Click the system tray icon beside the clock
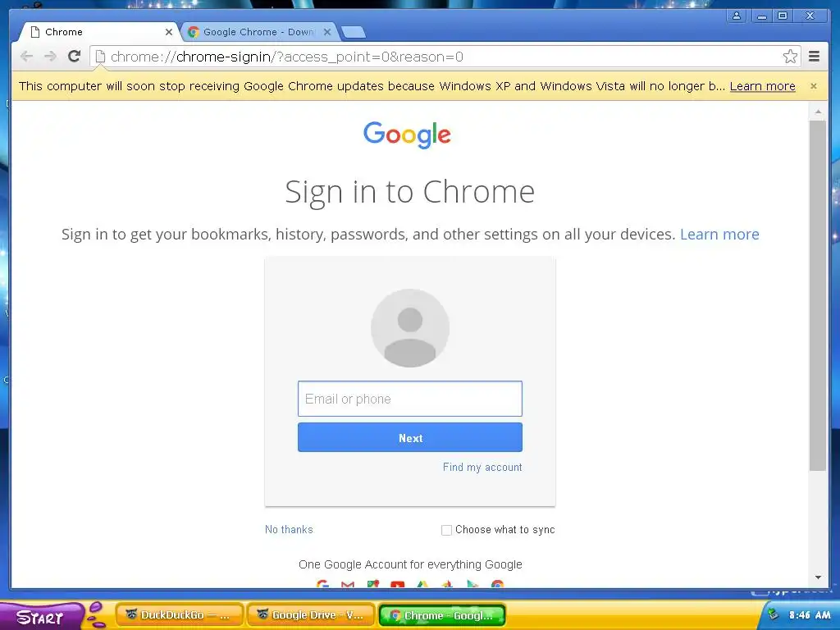 click(773, 614)
